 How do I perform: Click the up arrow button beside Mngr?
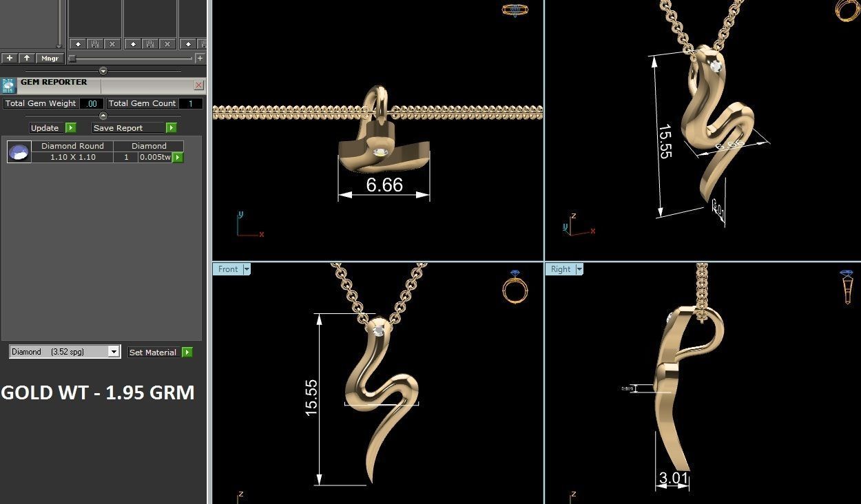click(27, 59)
